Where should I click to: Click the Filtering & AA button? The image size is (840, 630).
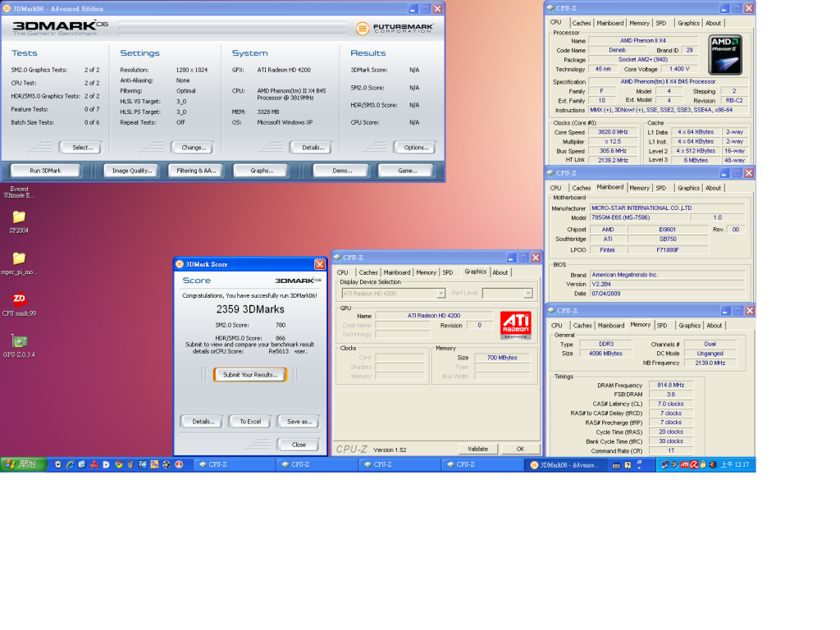click(196, 171)
